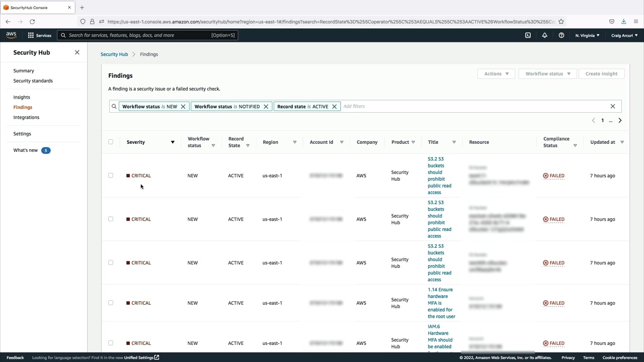Click the tracking protection shield icon
This screenshot has height=362, width=644.
83,22
